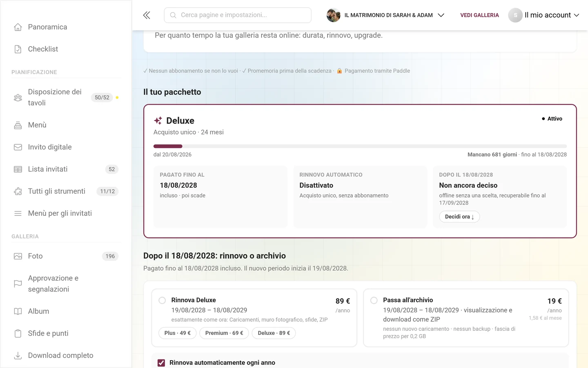Image resolution: width=588 pixels, height=368 pixels.
Task: Click the Sfide e punti clipboard icon
Action: click(x=18, y=334)
